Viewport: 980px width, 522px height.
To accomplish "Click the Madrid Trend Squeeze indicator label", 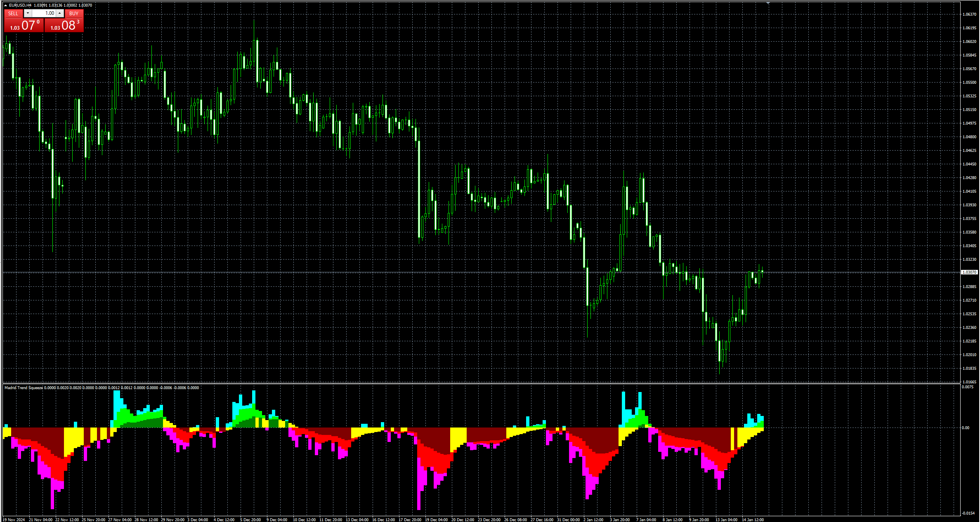I will (24, 388).
